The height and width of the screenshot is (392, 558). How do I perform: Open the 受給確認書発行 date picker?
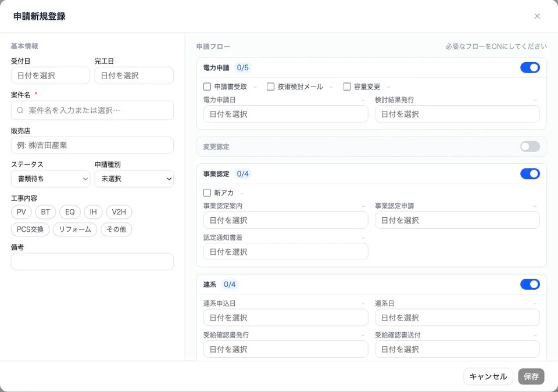tap(285, 349)
